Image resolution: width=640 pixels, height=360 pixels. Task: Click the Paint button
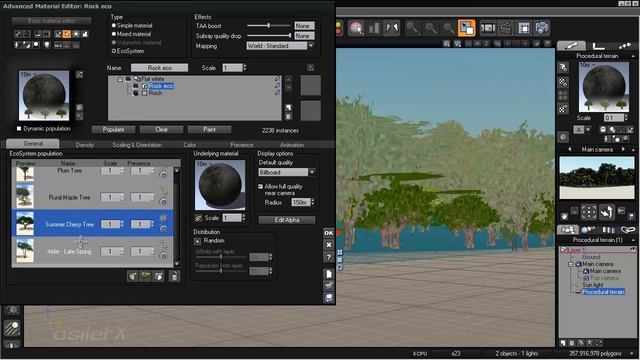click(x=209, y=129)
